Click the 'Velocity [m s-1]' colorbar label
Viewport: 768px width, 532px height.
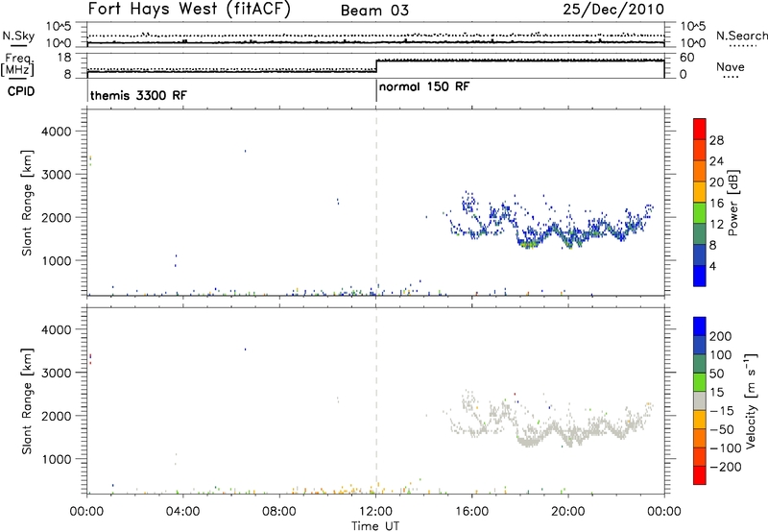[750, 401]
